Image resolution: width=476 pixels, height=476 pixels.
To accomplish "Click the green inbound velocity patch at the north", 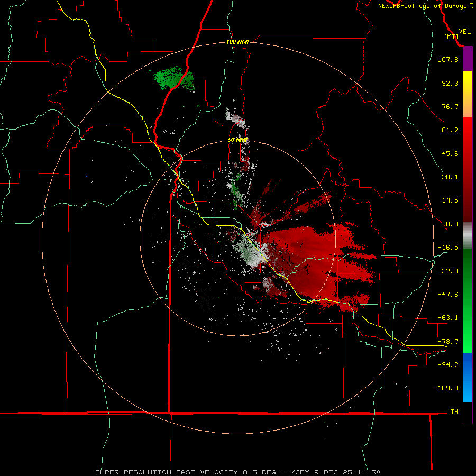I will pyautogui.click(x=173, y=78).
